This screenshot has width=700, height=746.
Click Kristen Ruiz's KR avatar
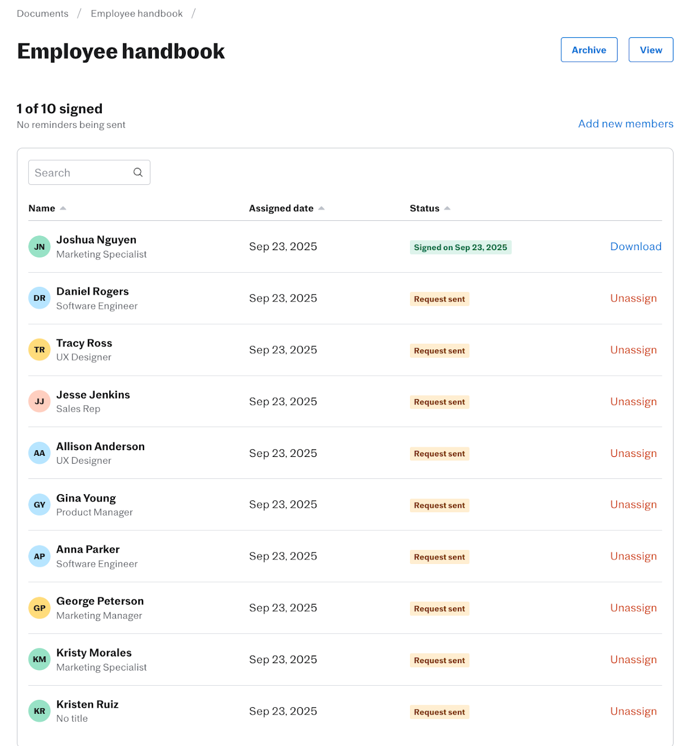pos(39,711)
